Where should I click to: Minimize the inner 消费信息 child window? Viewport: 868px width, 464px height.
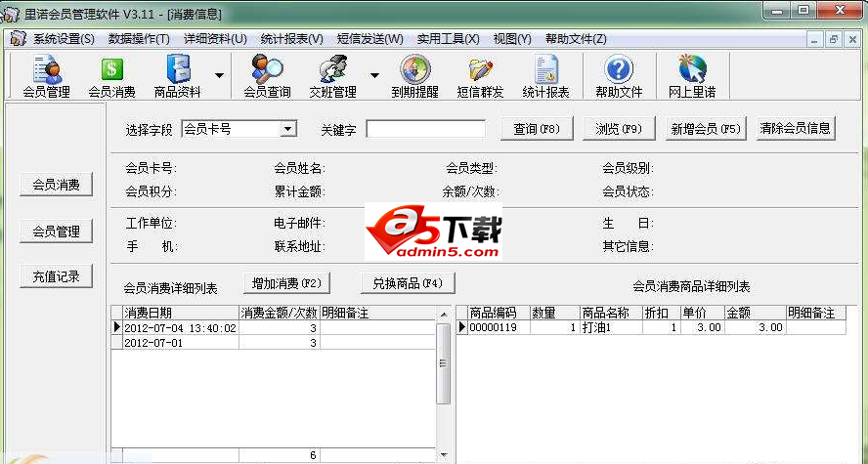(x=813, y=39)
